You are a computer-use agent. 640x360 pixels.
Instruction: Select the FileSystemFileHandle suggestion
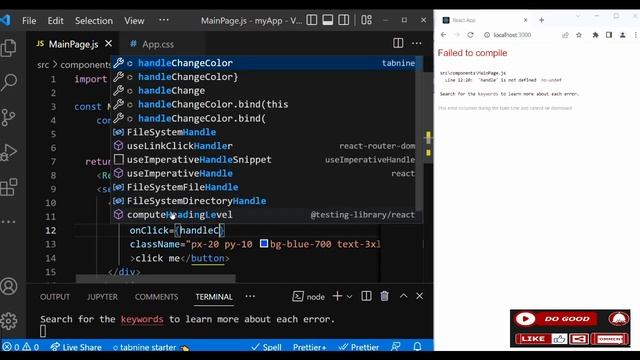264,187
